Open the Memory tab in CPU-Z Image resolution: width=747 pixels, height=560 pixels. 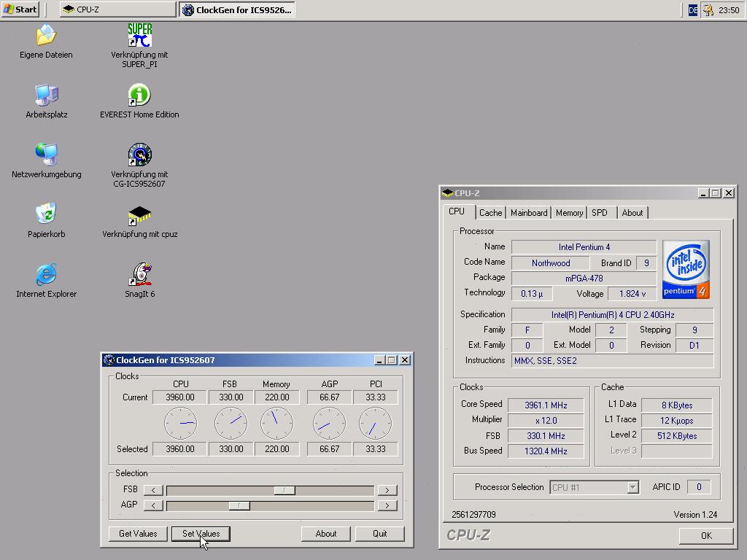(x=569, y=213)
